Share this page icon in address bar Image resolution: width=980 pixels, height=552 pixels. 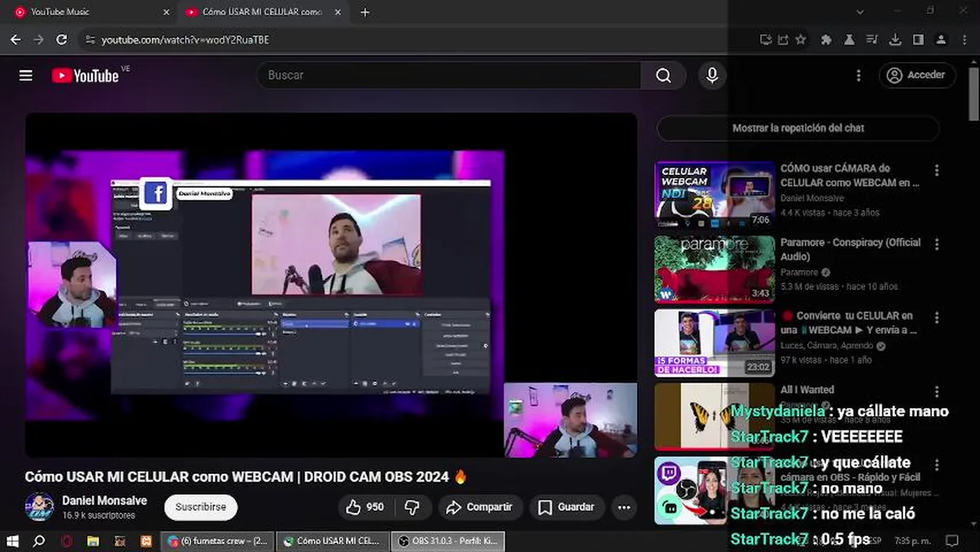(x=783, y=40)
